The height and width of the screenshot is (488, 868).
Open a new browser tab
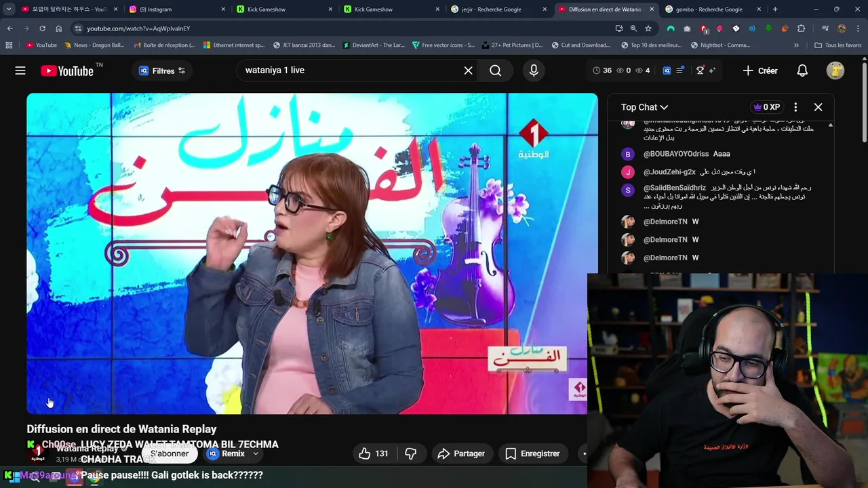[775, 9]
